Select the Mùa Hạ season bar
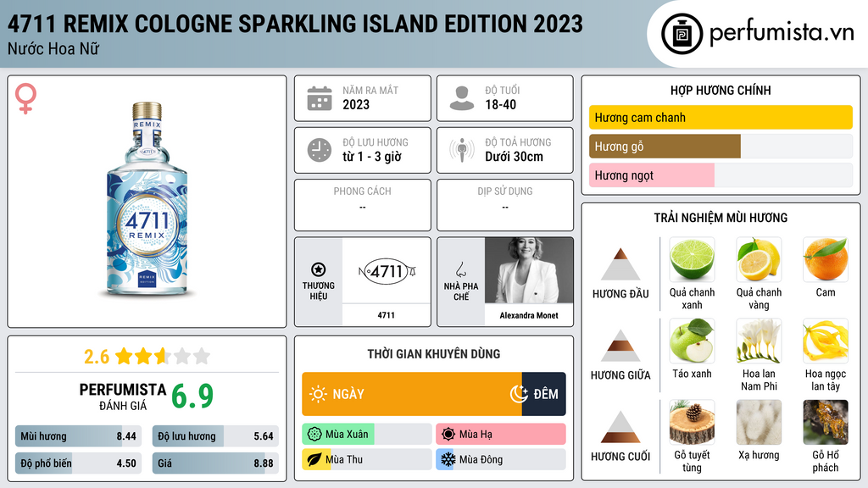Screen dimensions: 868x488 point(500,435)
